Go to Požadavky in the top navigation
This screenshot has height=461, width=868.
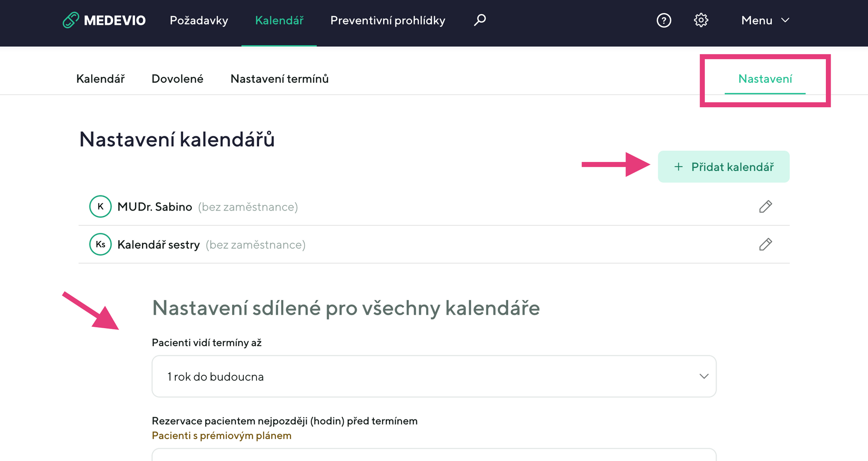[x=199, y=20]
